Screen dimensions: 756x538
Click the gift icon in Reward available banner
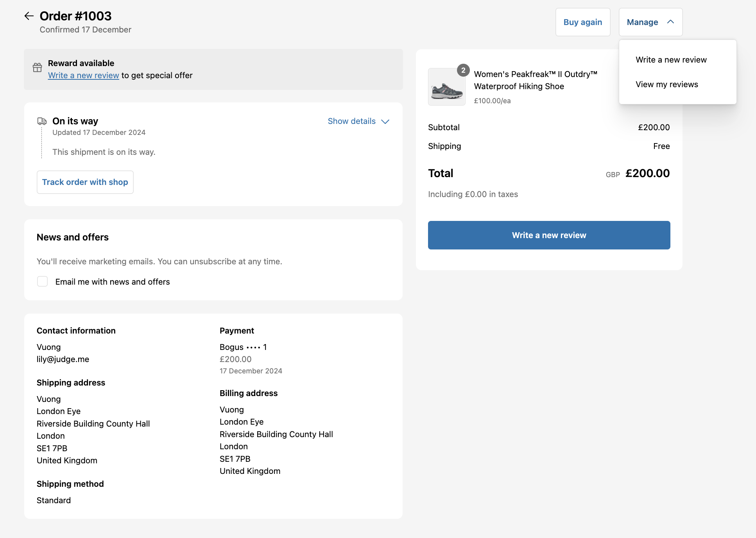(37, 68)
